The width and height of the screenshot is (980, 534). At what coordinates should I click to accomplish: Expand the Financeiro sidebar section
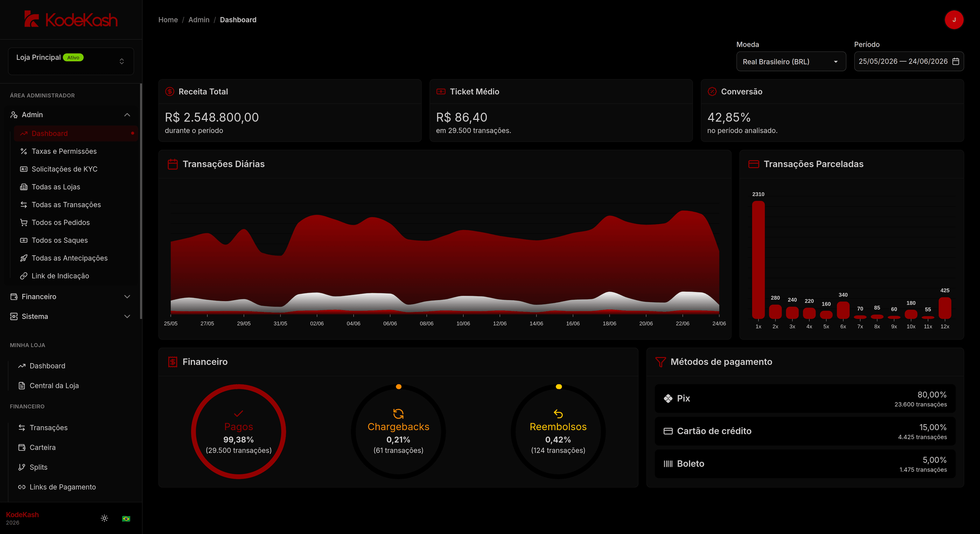coord(71,297)
